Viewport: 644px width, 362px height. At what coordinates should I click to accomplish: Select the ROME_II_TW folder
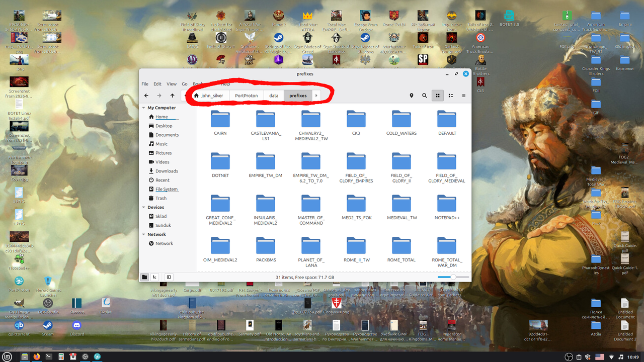[x=356, y=249]
